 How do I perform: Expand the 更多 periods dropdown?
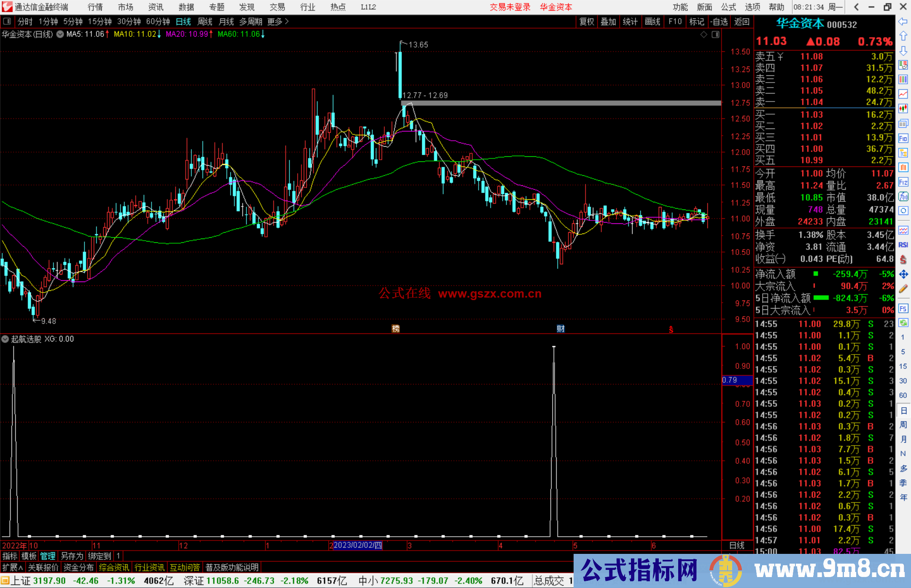click(278, 21)
